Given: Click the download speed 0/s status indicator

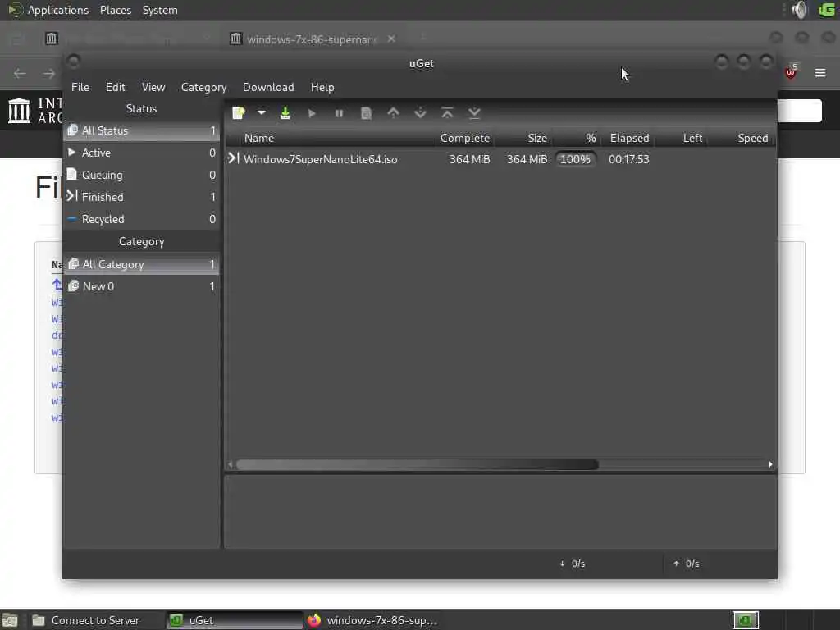Looking at the screenshot, I should tap(573, 564).
